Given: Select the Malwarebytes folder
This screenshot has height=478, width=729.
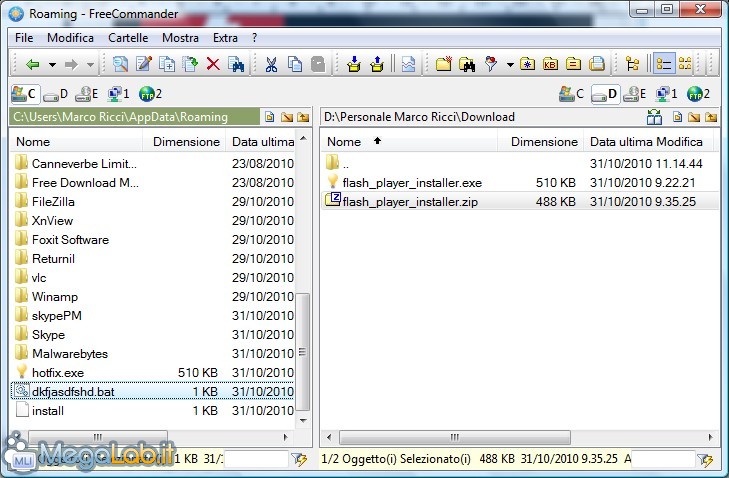Looking at the screenshot, I should pyautogui.click(x=152, y=353).
